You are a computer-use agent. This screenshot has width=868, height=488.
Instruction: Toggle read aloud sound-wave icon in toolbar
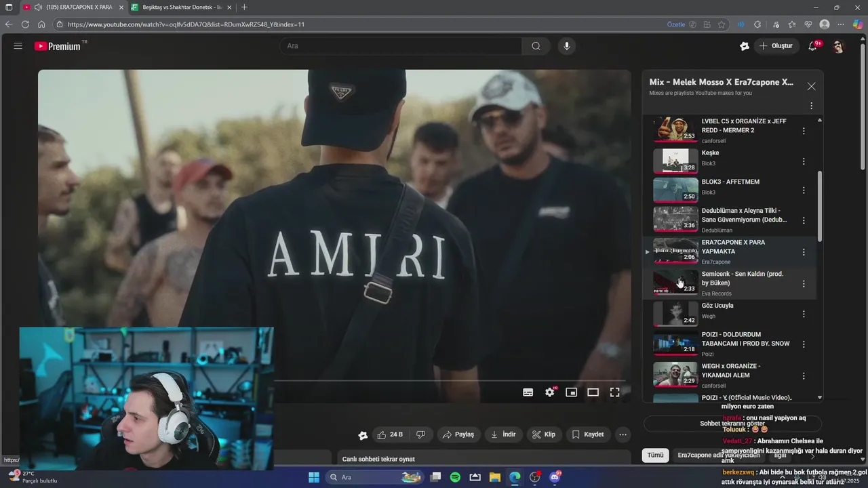click(741, 24)
